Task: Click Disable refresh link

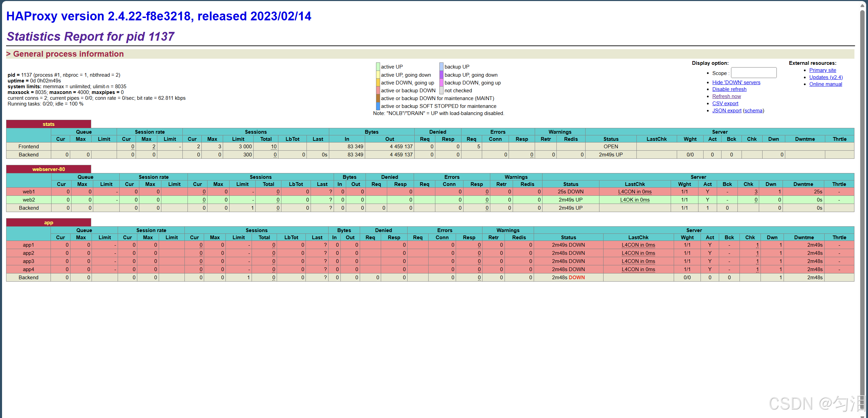Action: (729, 89)
